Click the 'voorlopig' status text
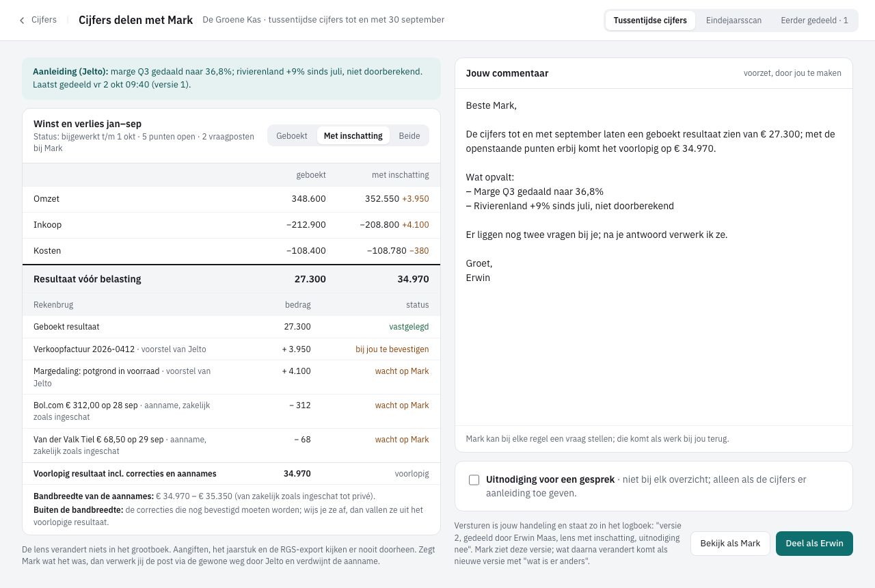Viewport: 875px width, 588px height. 412,474
